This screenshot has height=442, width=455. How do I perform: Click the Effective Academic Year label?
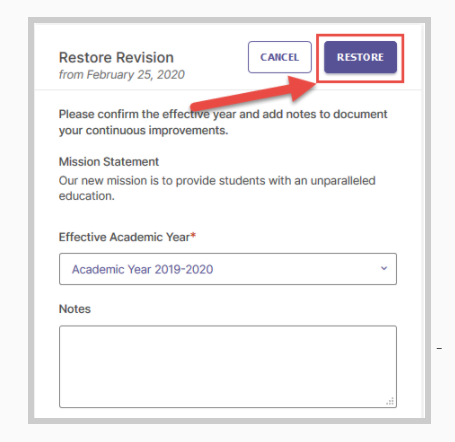[124, 237]
